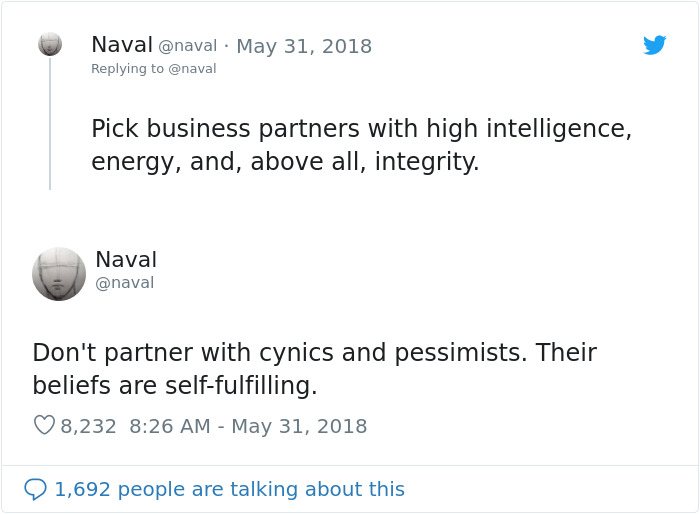Viewport: 700px width, 514px height.
Task: Click the speech bubble reply icon
Action: [36, 489]
